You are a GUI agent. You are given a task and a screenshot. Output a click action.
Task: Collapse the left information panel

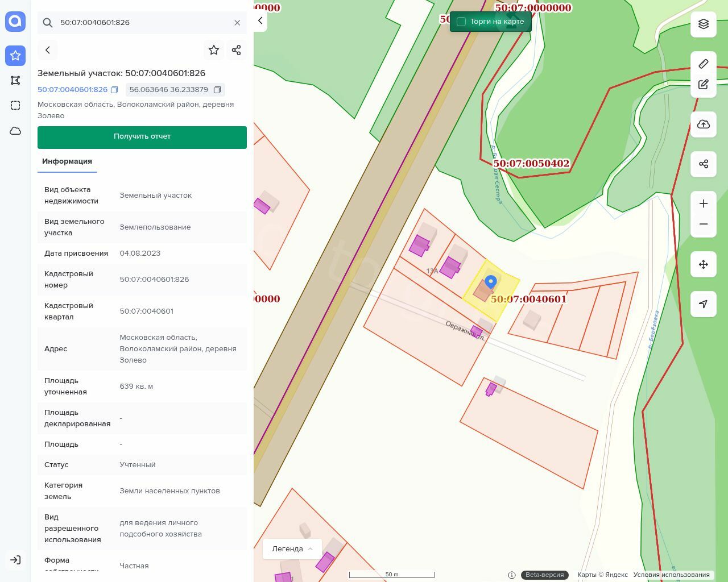[260, 21]
